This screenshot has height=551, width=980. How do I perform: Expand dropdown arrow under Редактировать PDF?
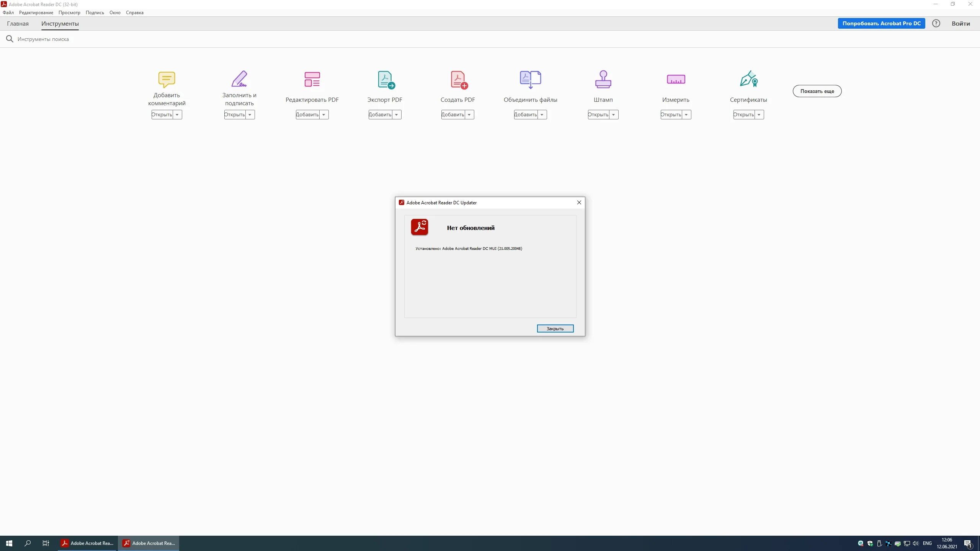(324, 115)
